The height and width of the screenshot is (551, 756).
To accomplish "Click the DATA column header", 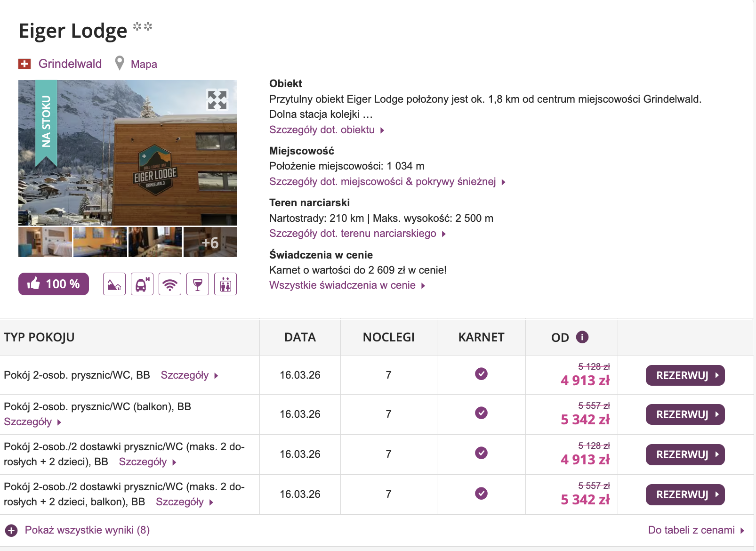I will tap(300, 337).
